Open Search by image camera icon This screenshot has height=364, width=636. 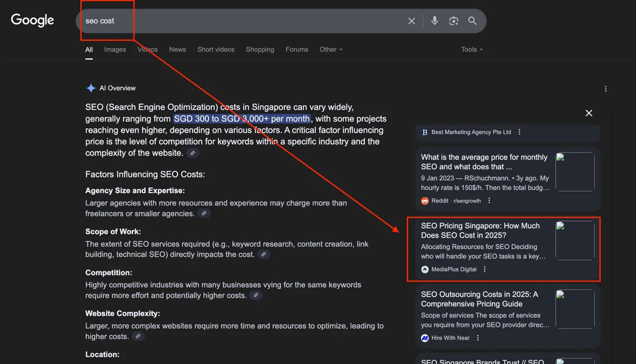pyautogui.click(x=453, y=21)
